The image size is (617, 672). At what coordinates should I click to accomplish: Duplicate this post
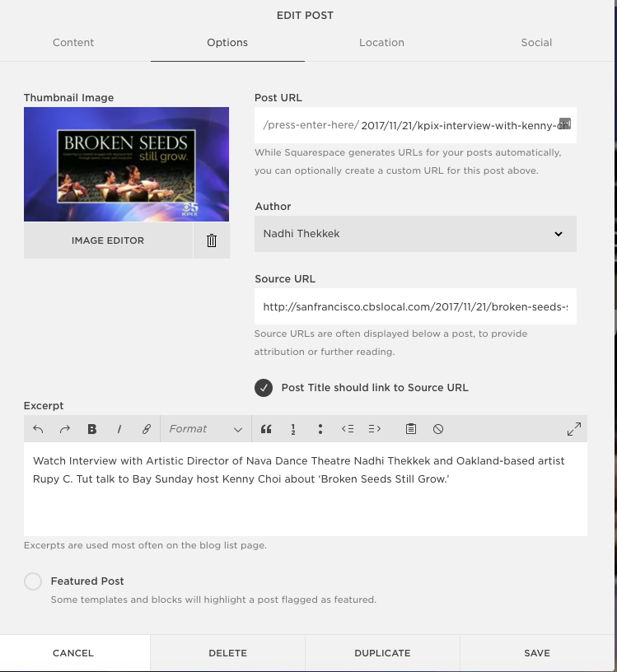point(382,653)
